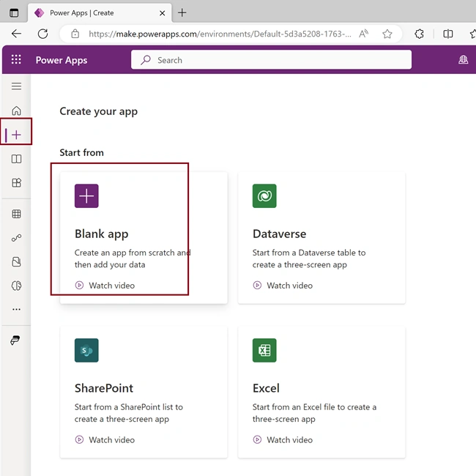Watch video for Excel
Viewport: 476px width, 476px height.
(x=283, y=440)
